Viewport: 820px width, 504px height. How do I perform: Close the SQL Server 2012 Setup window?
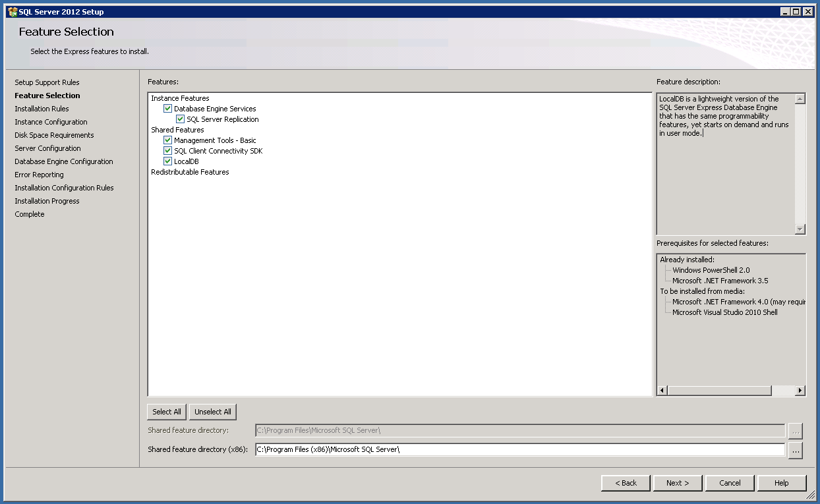click(807, 12)
